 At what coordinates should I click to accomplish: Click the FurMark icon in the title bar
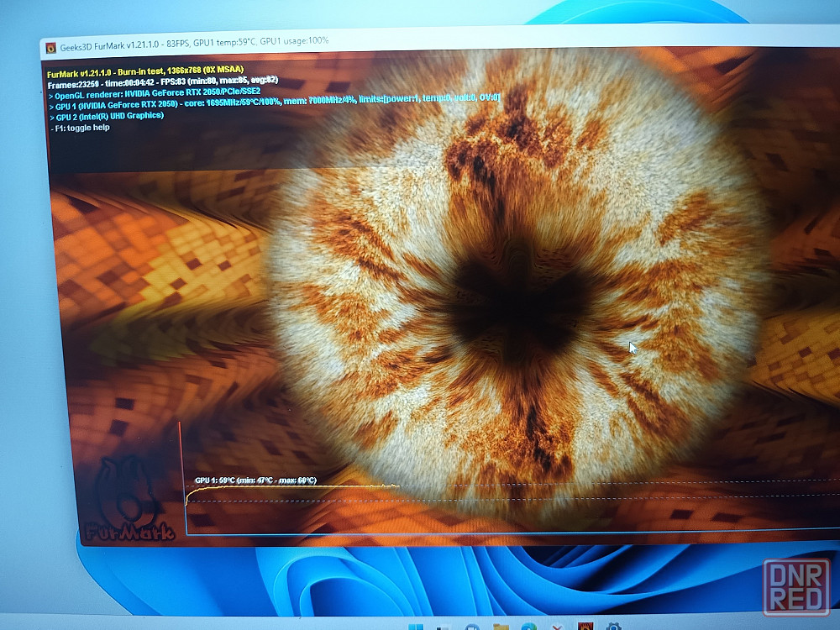click(50, 48)
